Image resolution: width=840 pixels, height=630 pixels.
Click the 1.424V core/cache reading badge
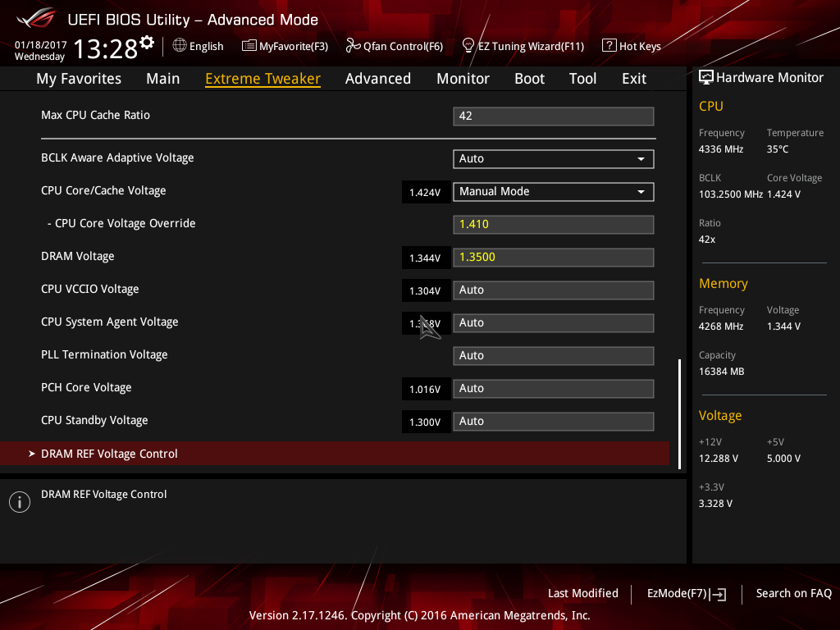pyautogui.click(x=426, y=192)
